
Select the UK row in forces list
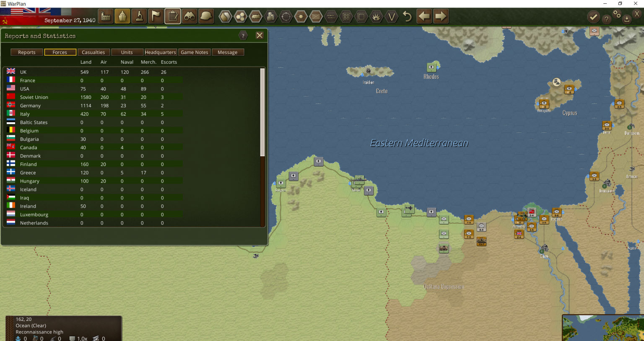click(94, 72)
